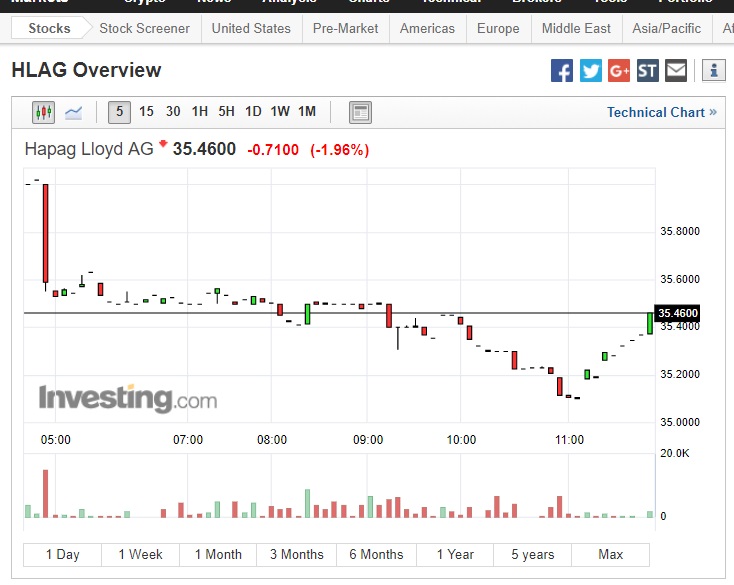734x585 pixels.
Task: Click the tall red candlestick at 05:00
Action: (x=45, y=234)
